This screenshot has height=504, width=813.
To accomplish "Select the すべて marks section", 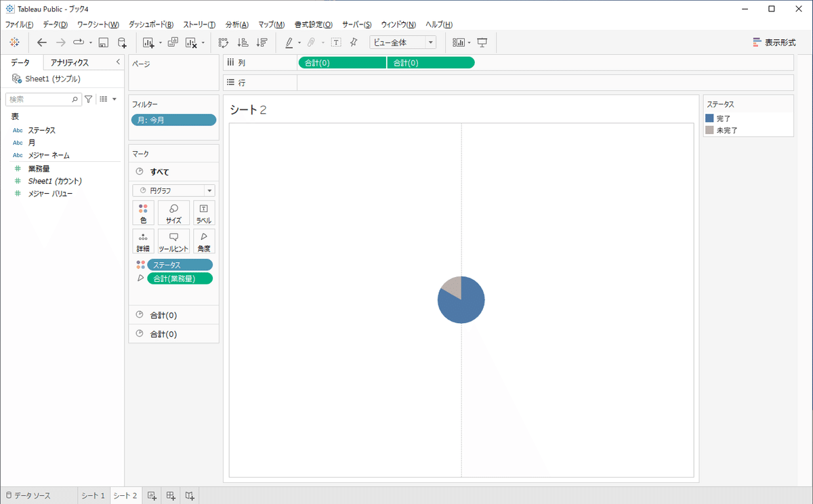I will pyautogui.click(x=173, y=171).
